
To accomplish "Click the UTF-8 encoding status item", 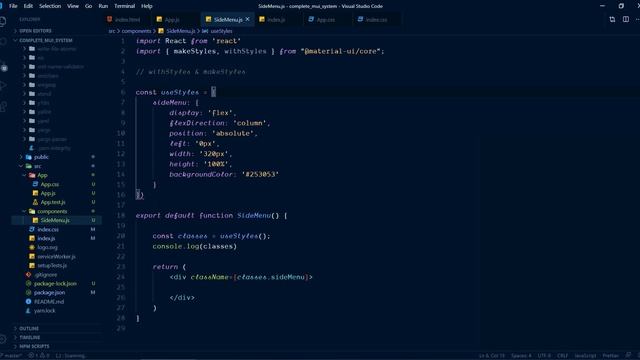I will point(544,356).
